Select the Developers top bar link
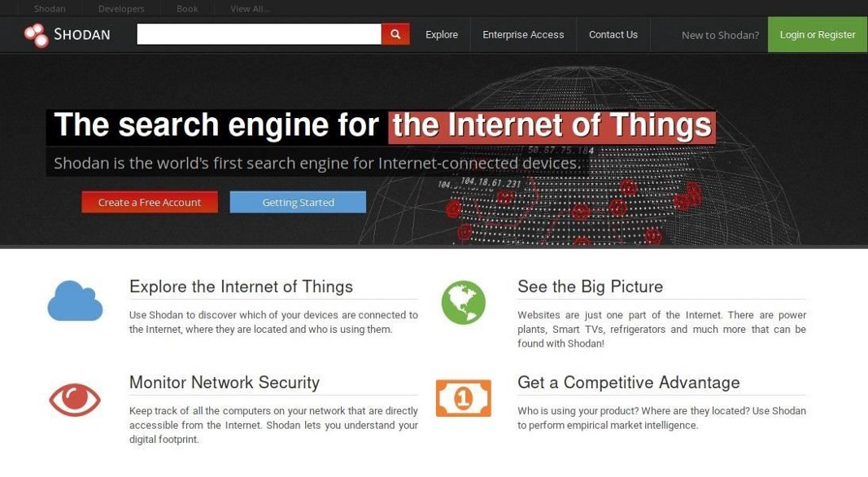 (x=121, y=9)
